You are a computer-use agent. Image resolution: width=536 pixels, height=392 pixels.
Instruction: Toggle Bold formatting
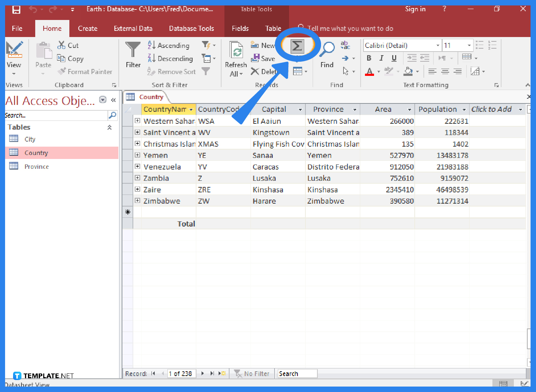pos(369,58)
